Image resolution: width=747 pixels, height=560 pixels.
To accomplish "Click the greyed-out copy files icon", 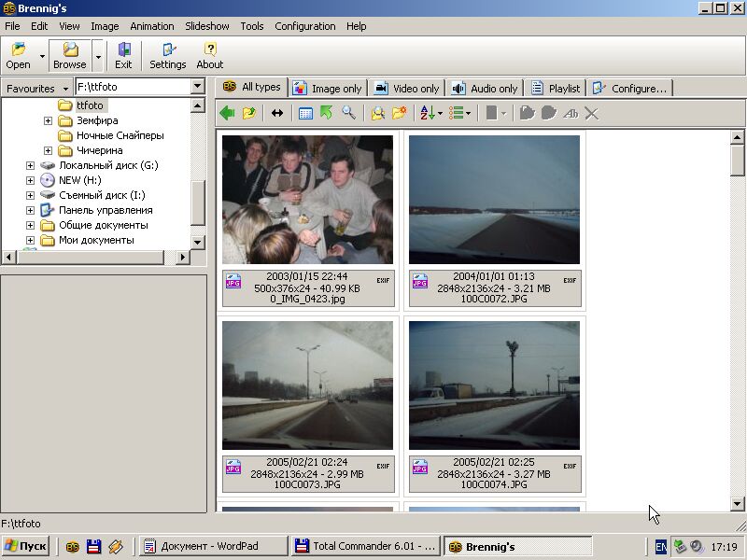I will tap(527, 113).
